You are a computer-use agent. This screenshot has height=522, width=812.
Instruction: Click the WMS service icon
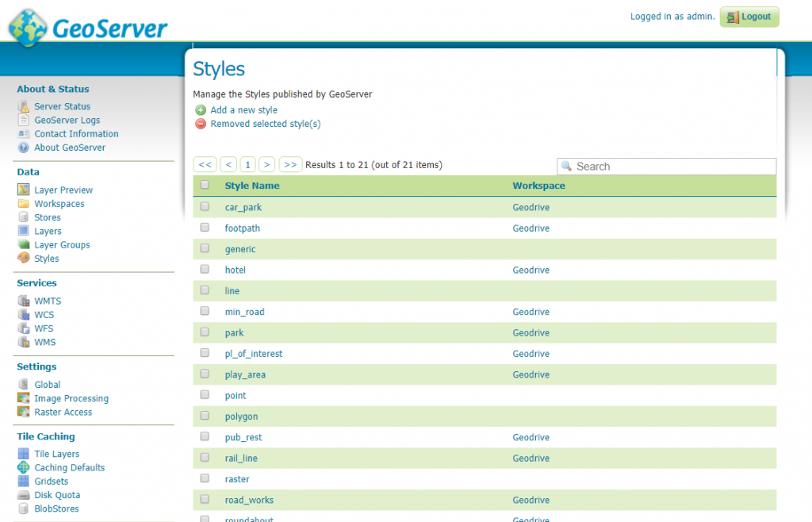(23, 342)
